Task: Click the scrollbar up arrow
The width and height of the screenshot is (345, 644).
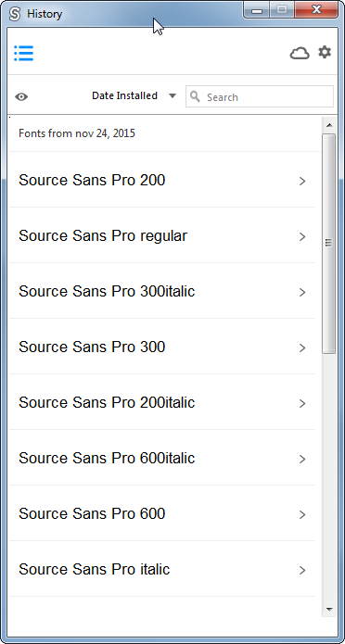Action: coord(329,124)
